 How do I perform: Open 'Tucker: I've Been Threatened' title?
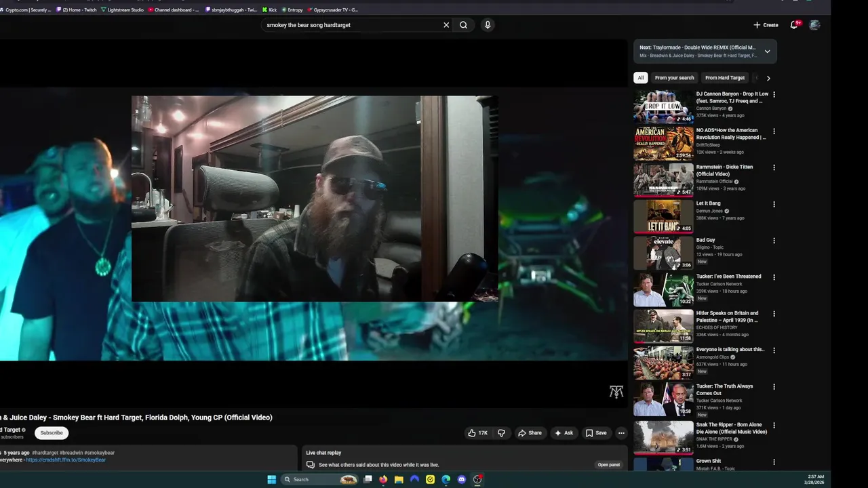click(x=728, y=277)
